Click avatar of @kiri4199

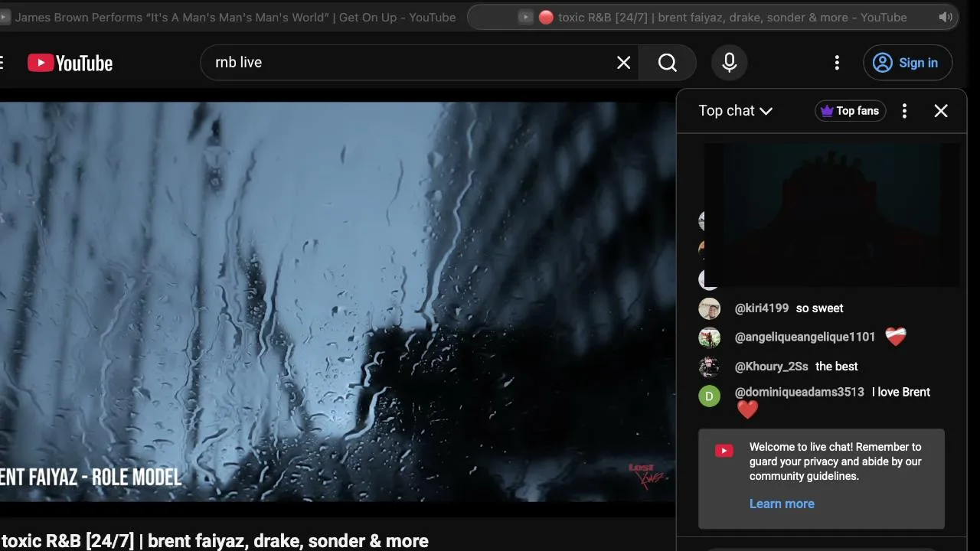[710, 308]
